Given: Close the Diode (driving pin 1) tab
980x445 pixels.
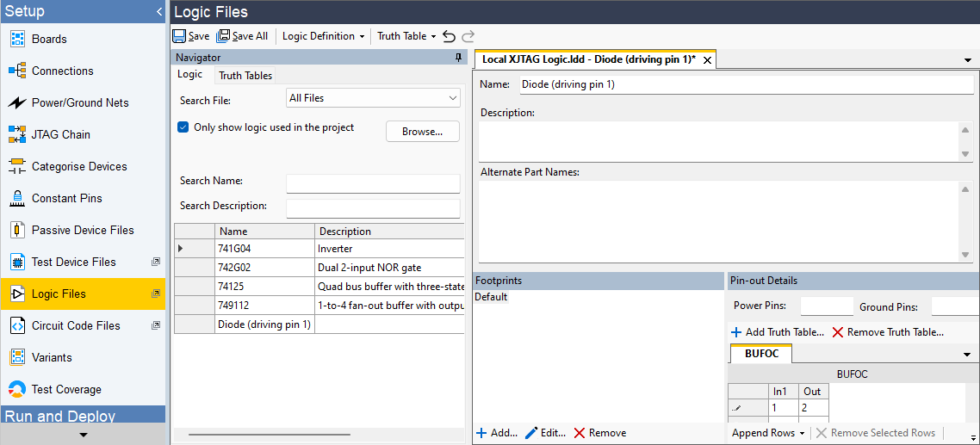Looking at the screenshot, I should point(707,60).
